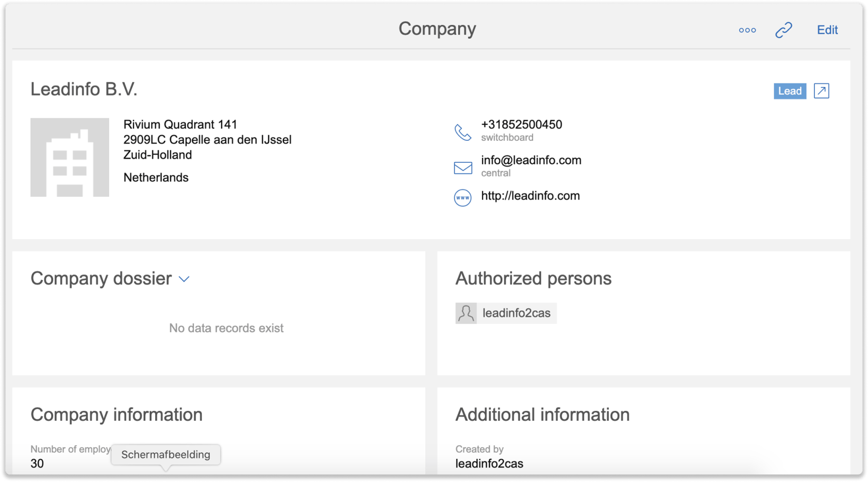Viewport: 868px width, 482px height.
Task: Click the Schermafbeelding tooltip bubble
Action: [x=166, y=454]
